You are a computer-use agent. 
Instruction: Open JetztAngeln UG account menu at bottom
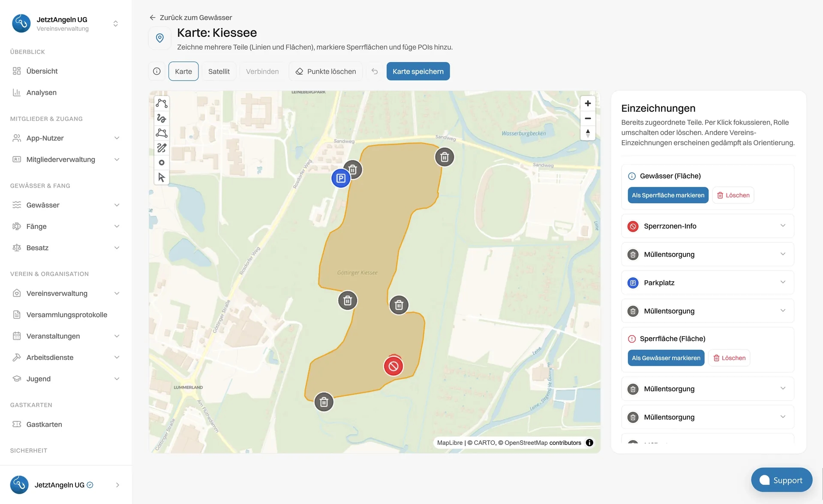66,485
